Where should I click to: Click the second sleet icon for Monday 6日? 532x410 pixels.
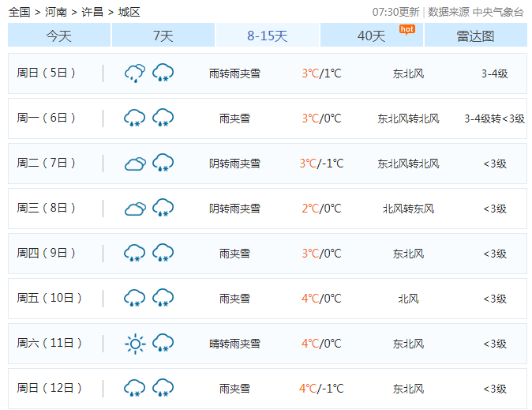(163, 118)
